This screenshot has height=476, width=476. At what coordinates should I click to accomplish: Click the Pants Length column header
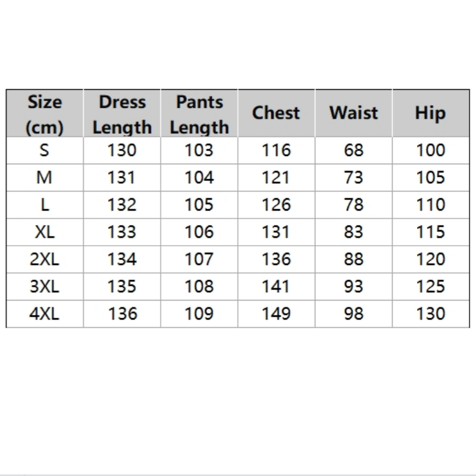click(199, 114)
